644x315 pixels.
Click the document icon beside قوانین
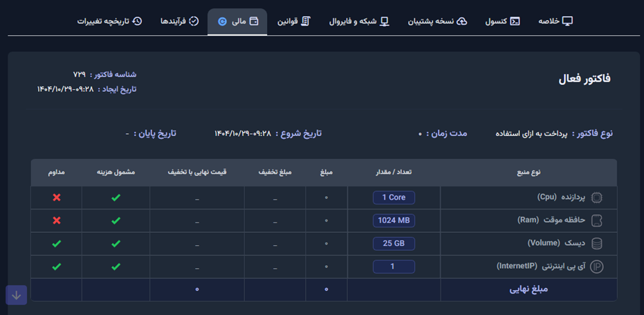(x=306, y=21)
